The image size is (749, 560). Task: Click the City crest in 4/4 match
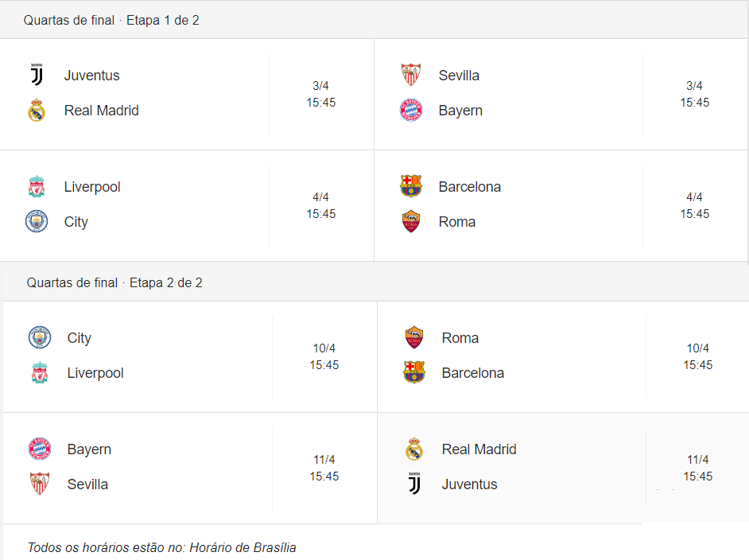pyautogui.click(x=37, y=222)
